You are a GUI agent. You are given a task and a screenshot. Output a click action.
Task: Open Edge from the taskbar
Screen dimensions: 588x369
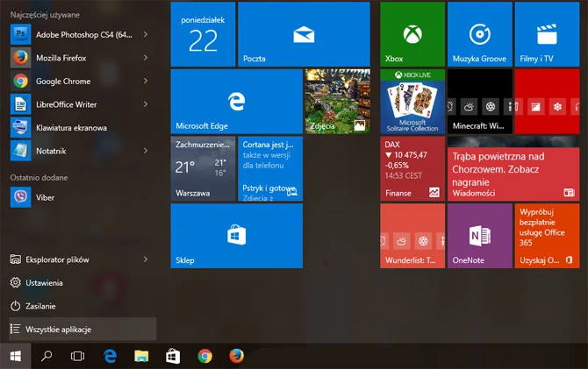[x=110, y=356]
